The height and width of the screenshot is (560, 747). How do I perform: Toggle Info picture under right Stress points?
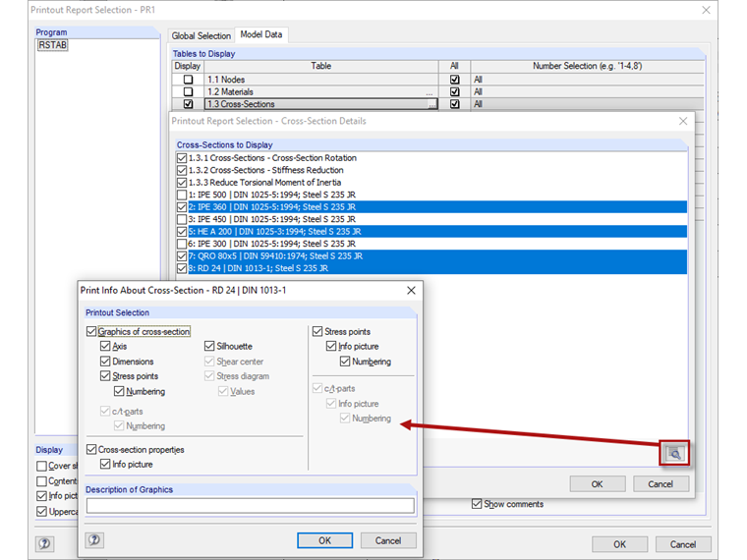[331, 346]
